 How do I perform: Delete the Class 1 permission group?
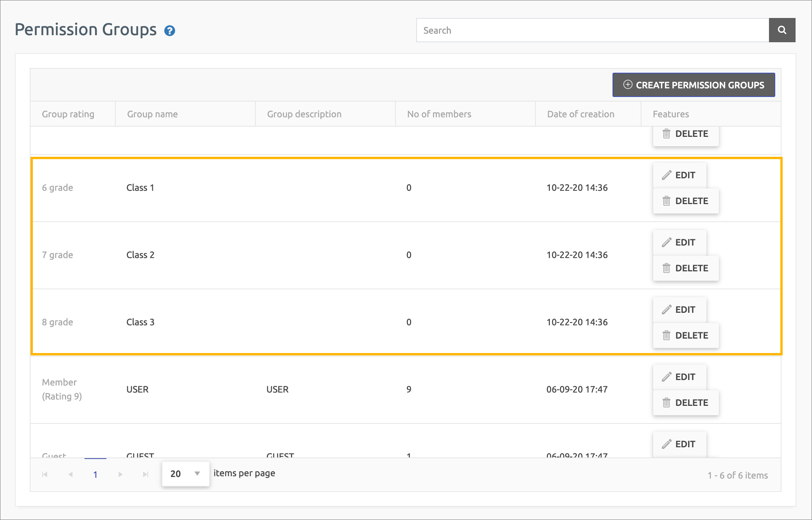[686, 201]
